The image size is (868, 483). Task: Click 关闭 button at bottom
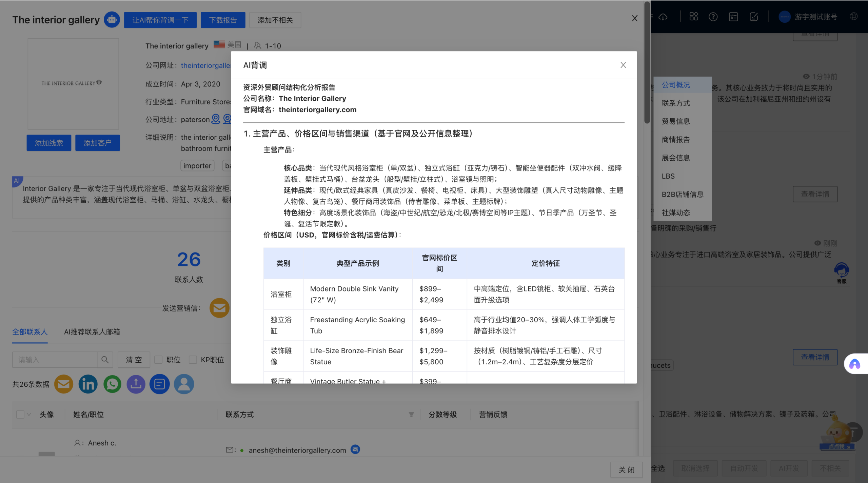click(627, 470)
